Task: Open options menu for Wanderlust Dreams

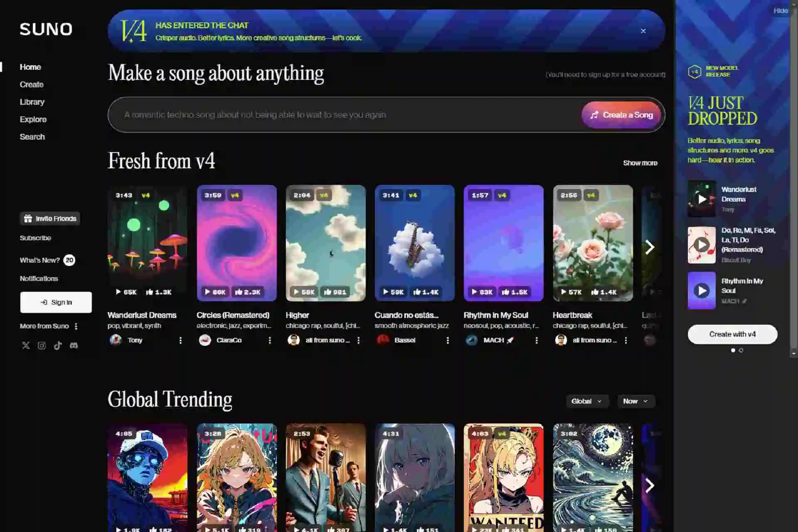Action: pyautogui.click(x=180, y=340)
